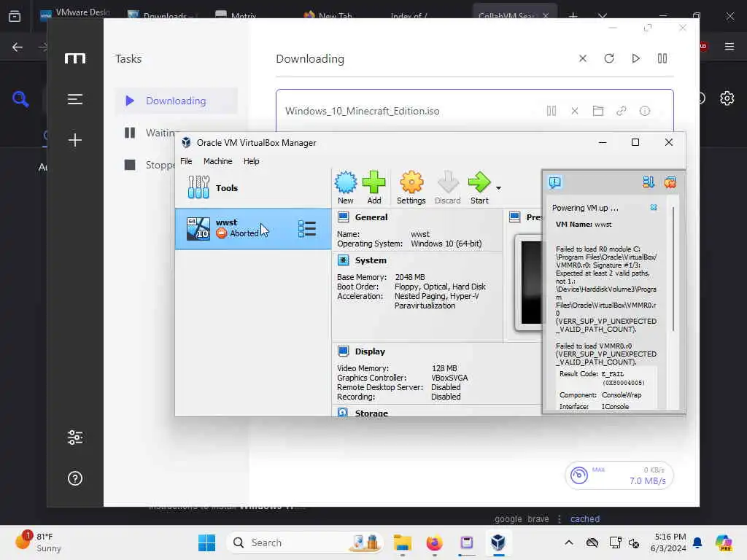This screenshot has width=747, height=560.
Task: Open Motrix preferences sliders icon
Action: tap(75, 437)
